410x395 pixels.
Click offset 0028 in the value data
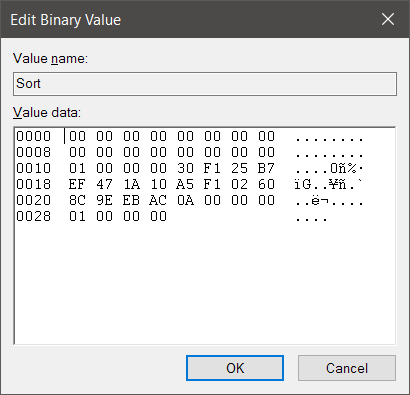(34, 216)
